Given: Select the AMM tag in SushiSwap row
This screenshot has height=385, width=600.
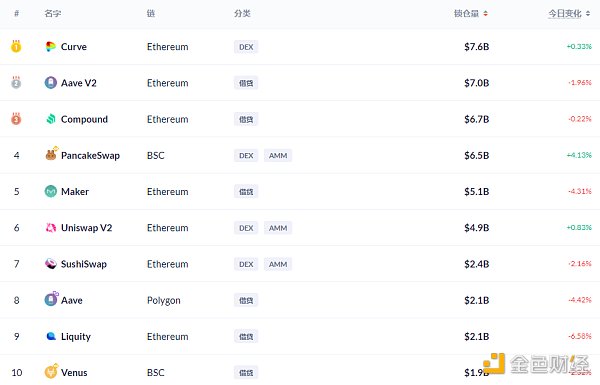Looking at the screenshot, I should [x=278, y=264].
